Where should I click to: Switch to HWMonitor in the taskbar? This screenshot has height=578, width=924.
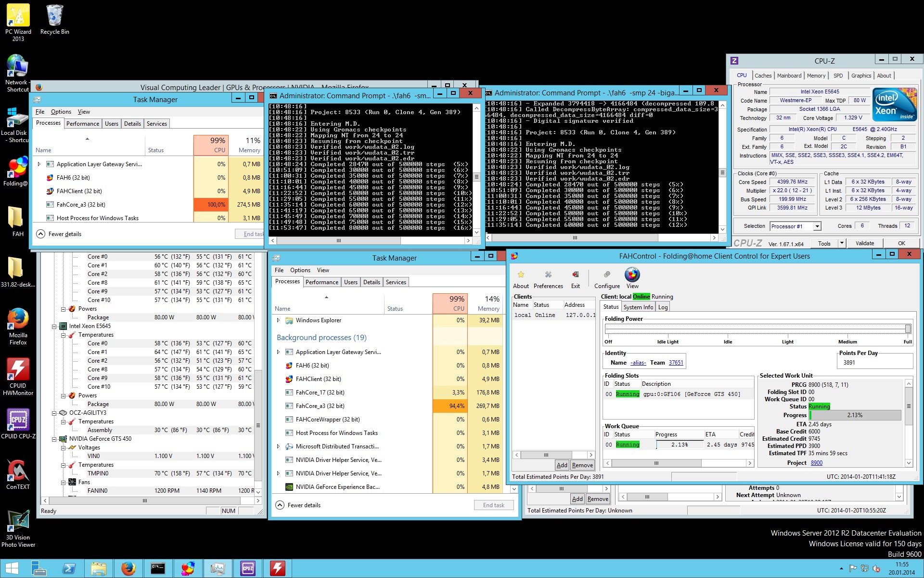pyautogui.click(x=278, y=568)
